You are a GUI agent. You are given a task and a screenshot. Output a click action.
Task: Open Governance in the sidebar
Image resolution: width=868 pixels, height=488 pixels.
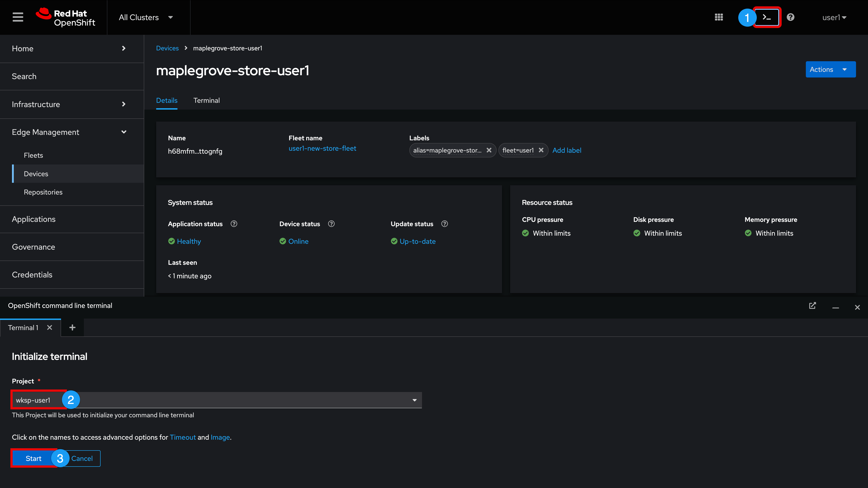(72, 247)
